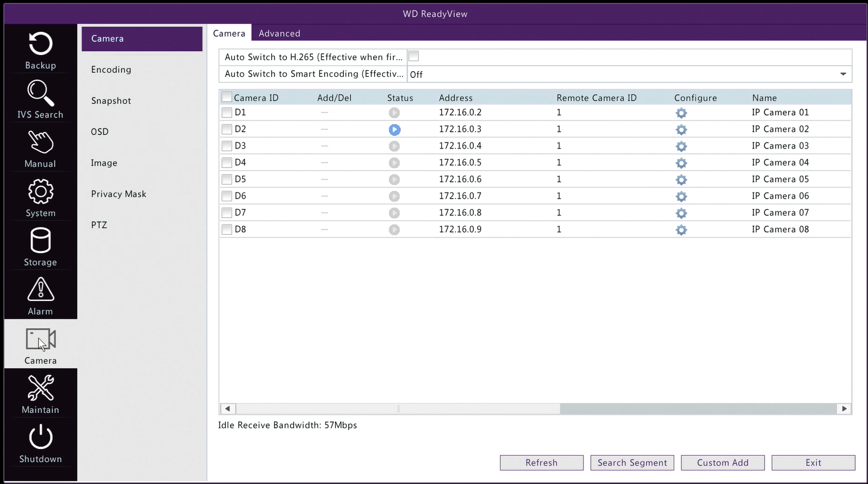Check the box for camera D3
This screenshot has width=868, height=484.
pyautogui.click(x=227, y=146)
